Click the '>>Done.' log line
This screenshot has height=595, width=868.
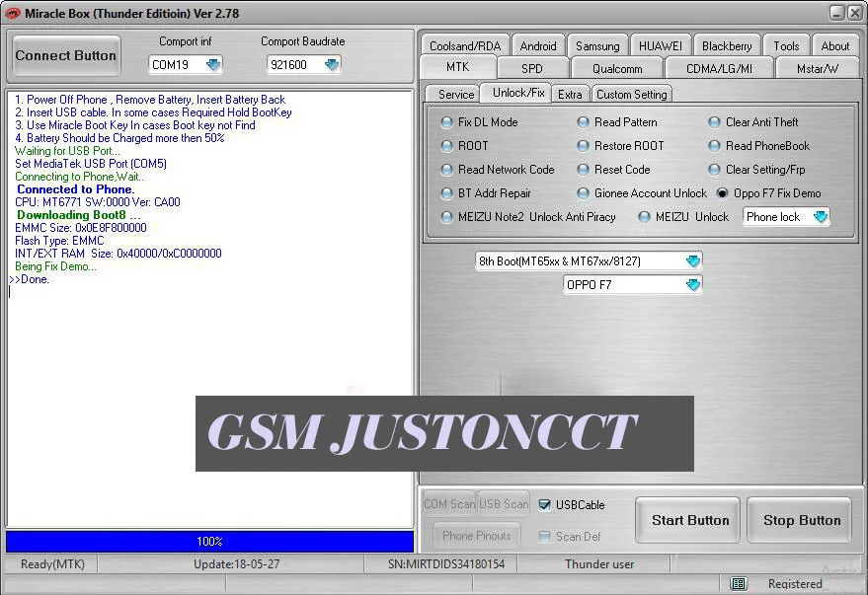[30, 279]
